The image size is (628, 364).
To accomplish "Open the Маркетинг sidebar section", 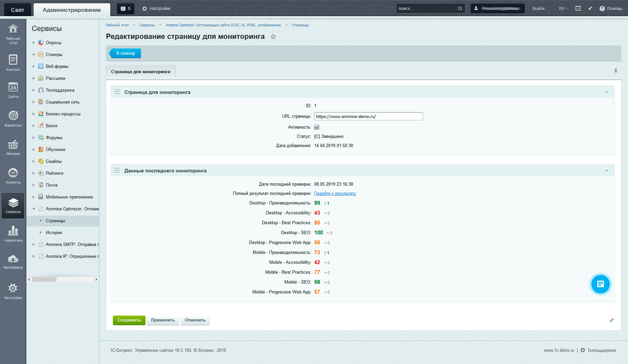I will [x=13, y=119].
